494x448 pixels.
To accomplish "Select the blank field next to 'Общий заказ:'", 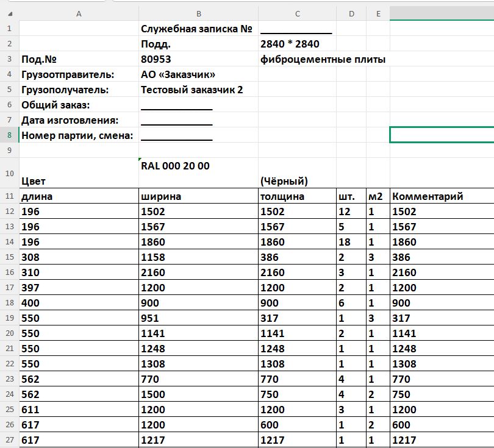I will coord(198,104).
